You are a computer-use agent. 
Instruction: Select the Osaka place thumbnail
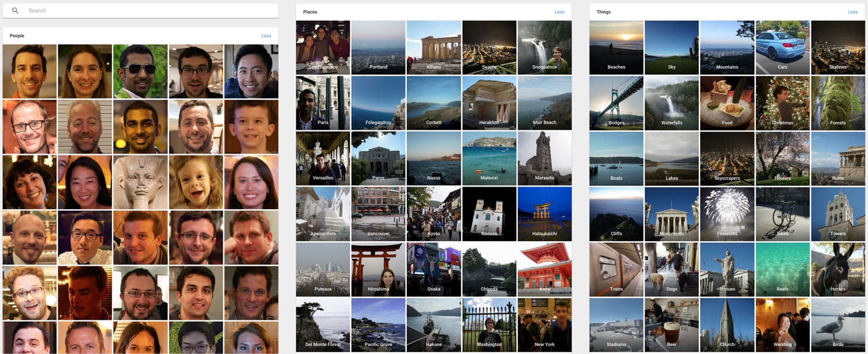coord(434,269)
